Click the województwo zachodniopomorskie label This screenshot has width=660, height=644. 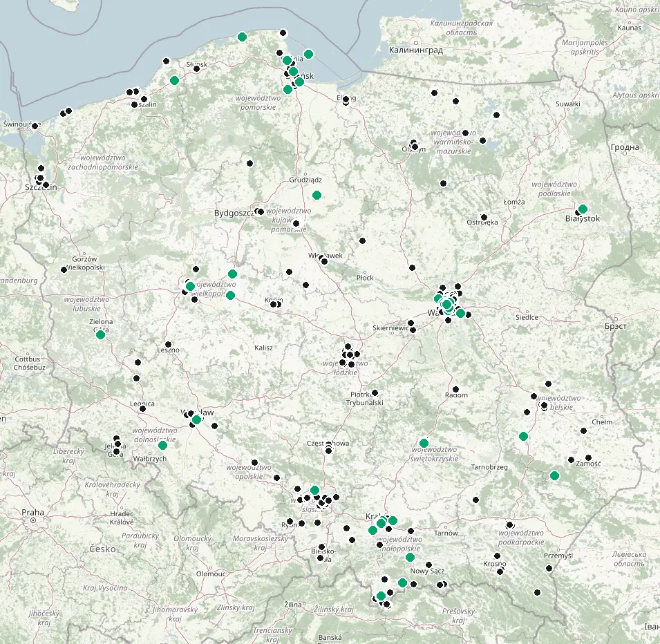(103, 162)
